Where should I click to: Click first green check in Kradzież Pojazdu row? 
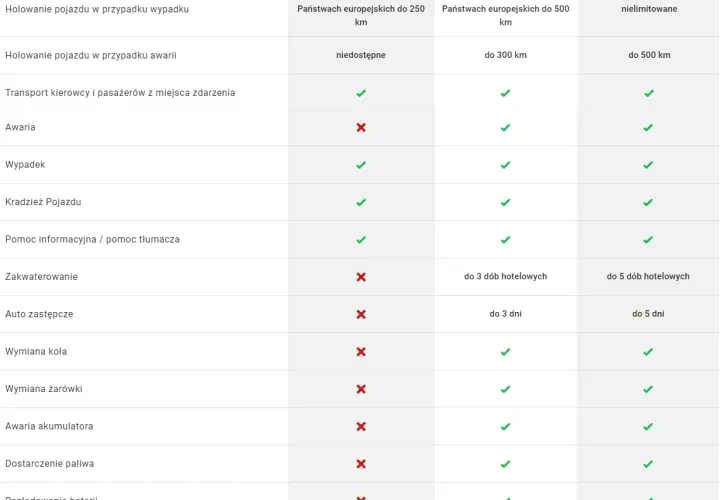pyautogui.click(x=361, y=202)
